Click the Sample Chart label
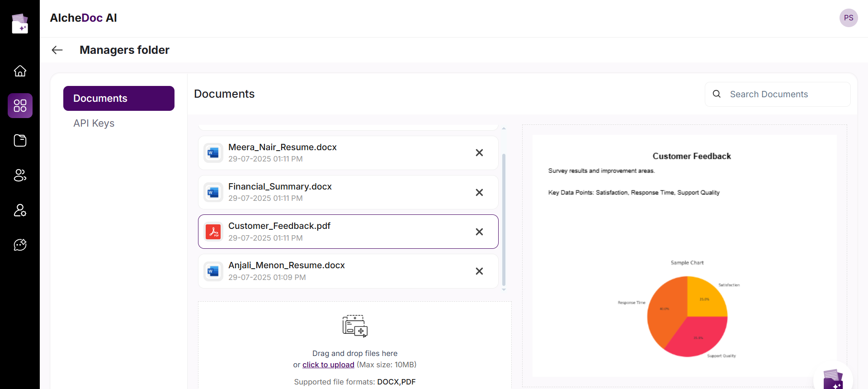Viewport: 868px width, 389px height. click(x=687, y=262)
